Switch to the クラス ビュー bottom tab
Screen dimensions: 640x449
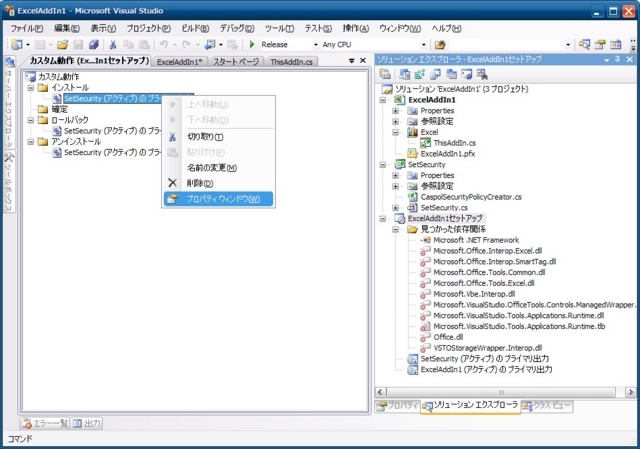547,406
